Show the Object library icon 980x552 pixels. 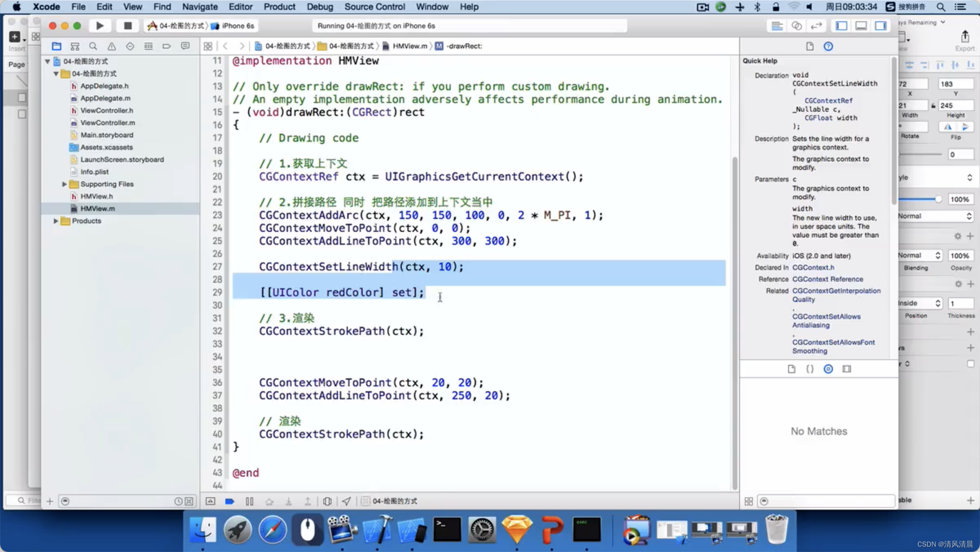click(828, 369)
